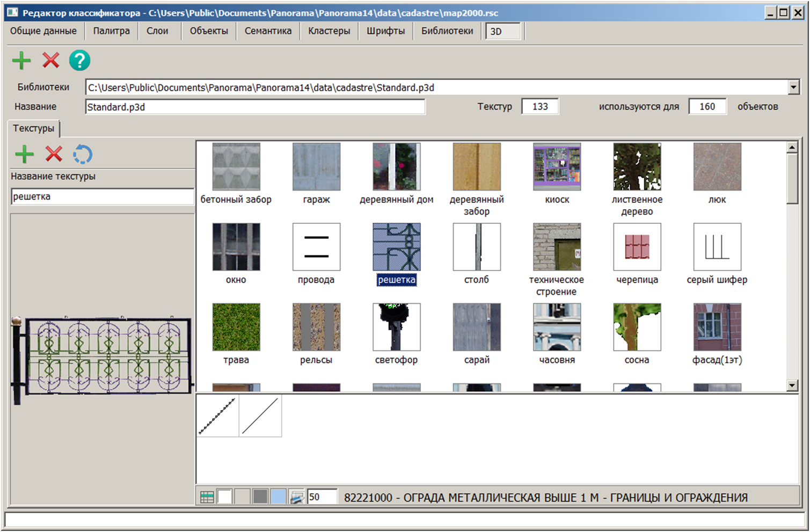Screen dimensions: 810x532
Task: Click the table grid icon in bottom bar
Action: tap(207, 497)
